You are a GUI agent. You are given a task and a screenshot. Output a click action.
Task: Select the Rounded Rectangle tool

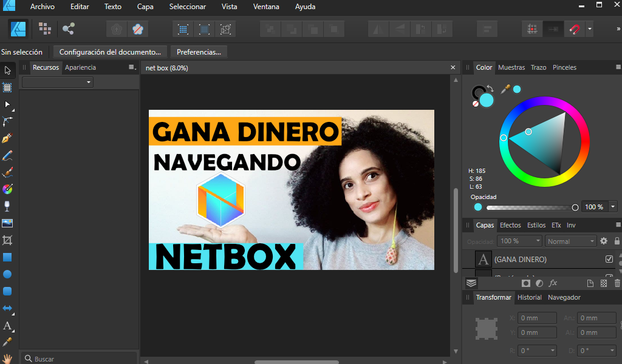click(x=7, y=291)
